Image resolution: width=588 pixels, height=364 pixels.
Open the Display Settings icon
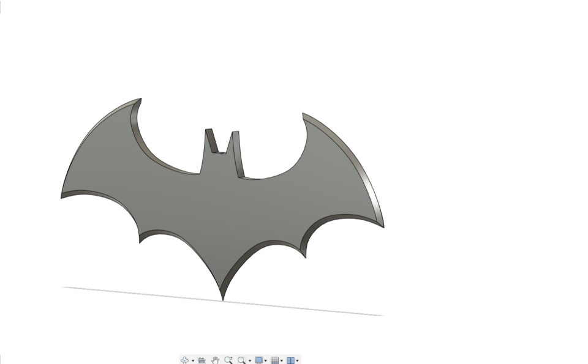click(x=258, y=360)
